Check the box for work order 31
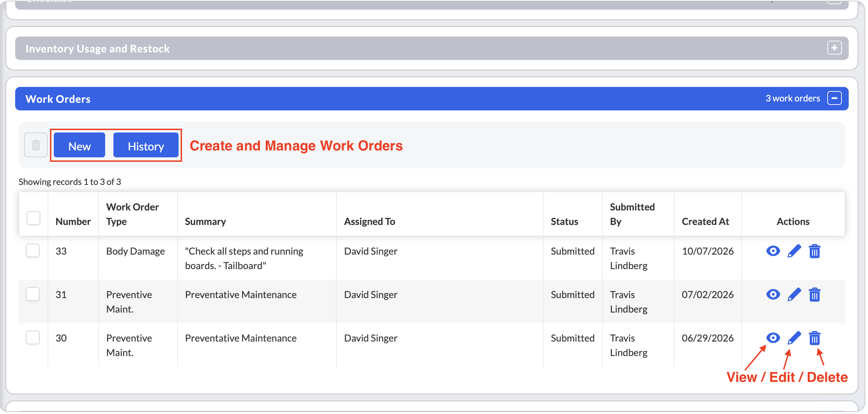 (x=33, y=294)
